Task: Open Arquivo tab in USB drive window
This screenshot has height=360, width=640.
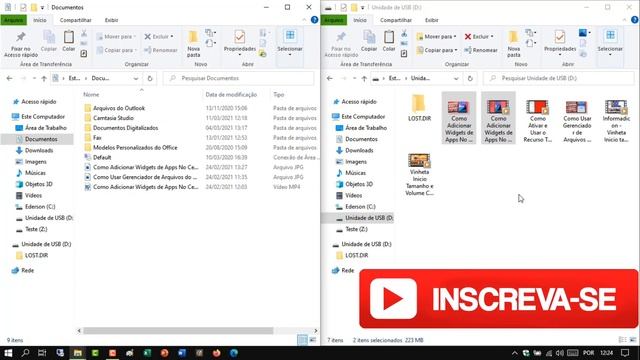Action: pyautogui.click(x=333, y=20)
